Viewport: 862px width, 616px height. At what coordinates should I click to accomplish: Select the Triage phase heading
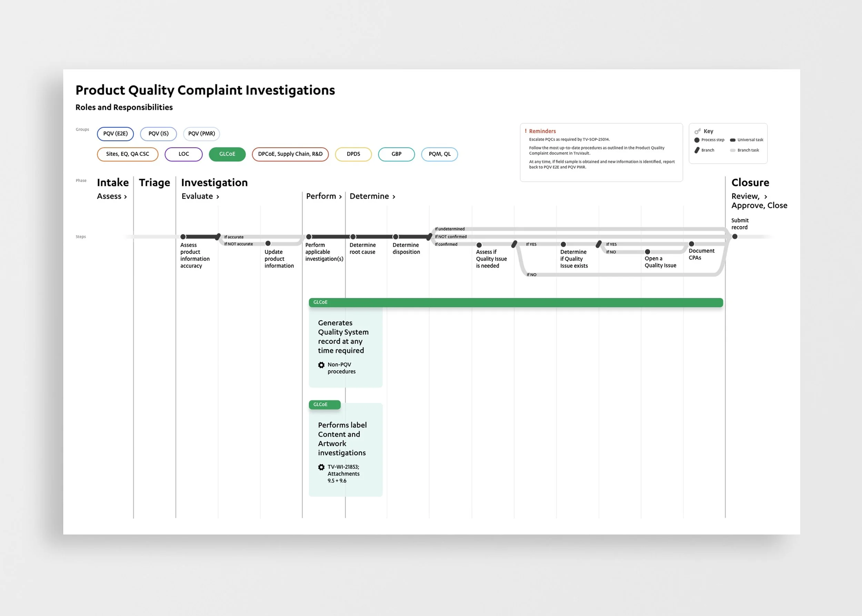click(x=154, y=182)
